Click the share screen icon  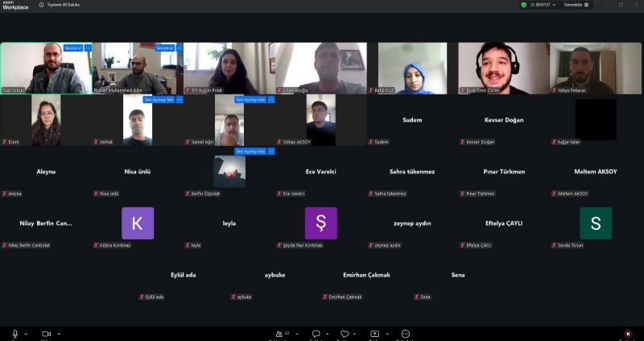(x=374, y=333)
